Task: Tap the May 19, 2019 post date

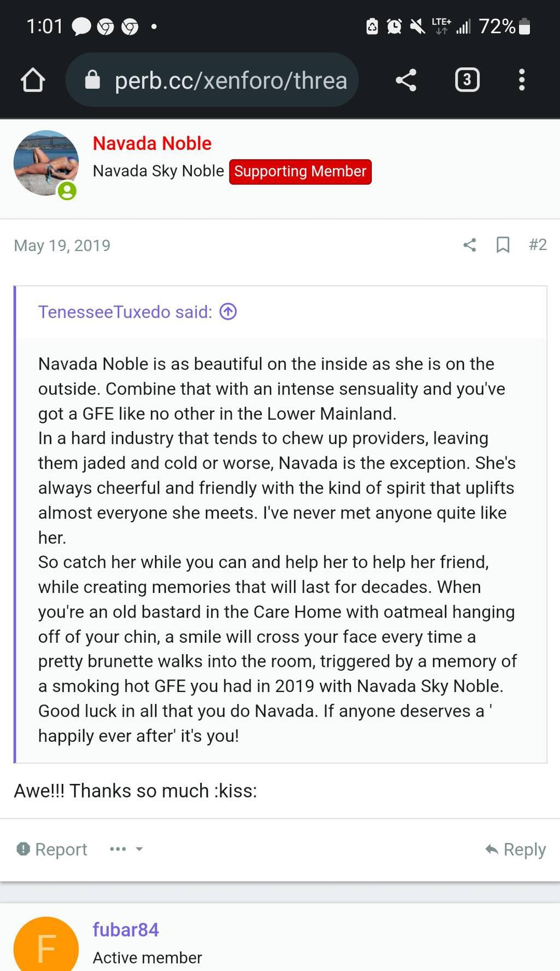Action: click(62, 245)
